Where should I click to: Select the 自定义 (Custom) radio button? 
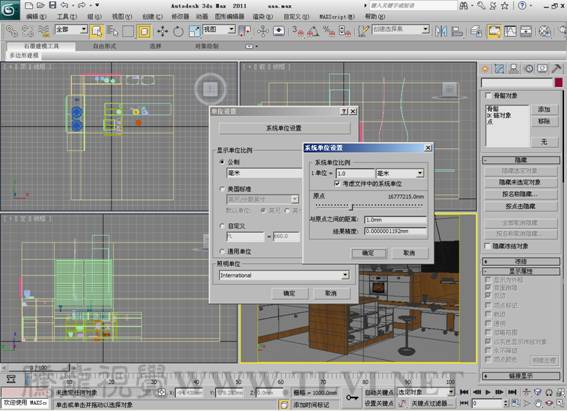click(222, 226)
